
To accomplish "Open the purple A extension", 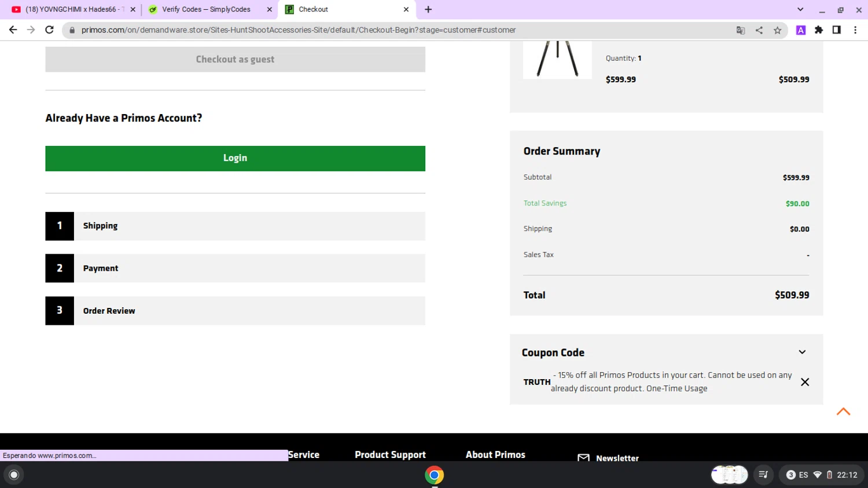I will pyautogui.click(x=801, y=30).
